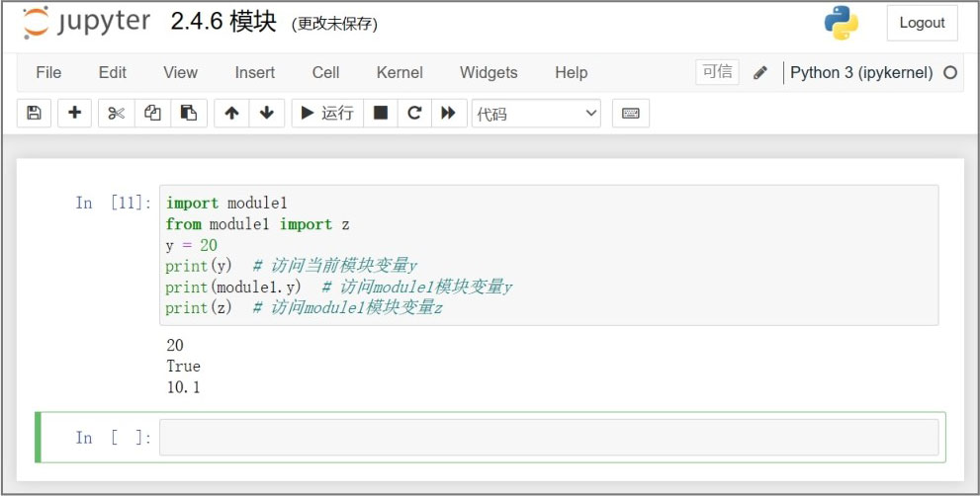Open the command palette keyboard icon

coord(631,113)
